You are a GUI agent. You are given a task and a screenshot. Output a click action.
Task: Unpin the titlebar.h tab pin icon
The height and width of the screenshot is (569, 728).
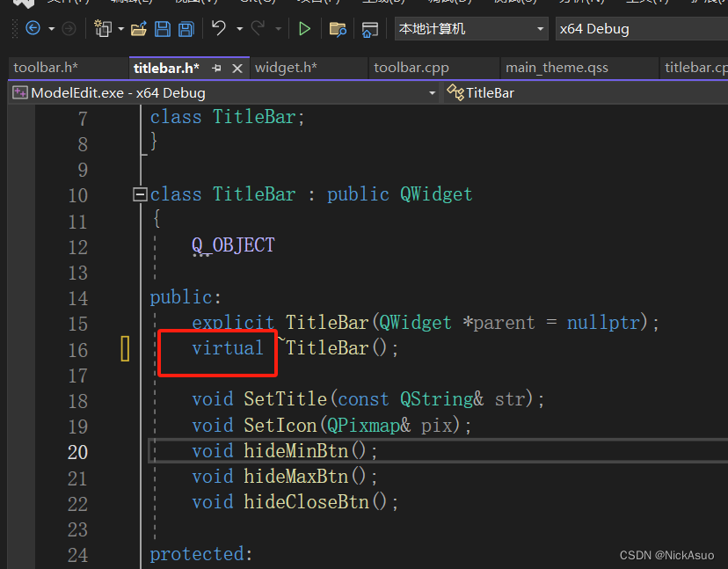(x=215, y=68)
